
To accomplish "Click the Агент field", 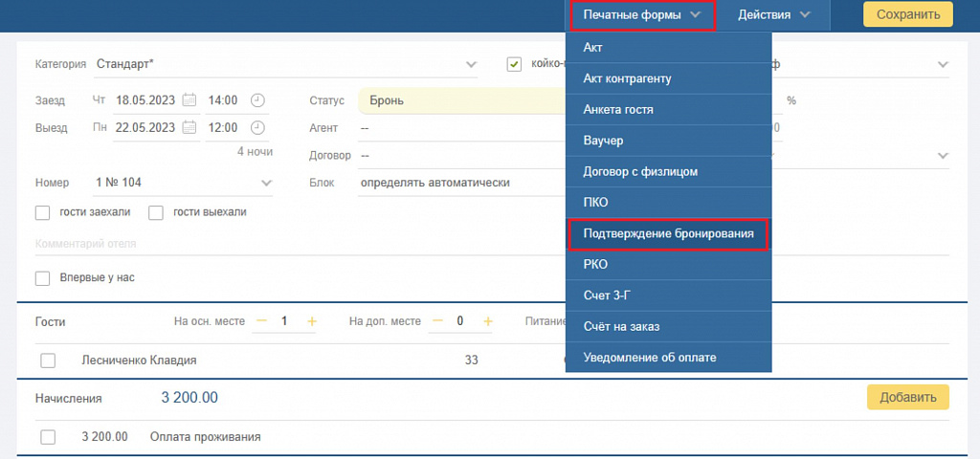I will [462, 128].
